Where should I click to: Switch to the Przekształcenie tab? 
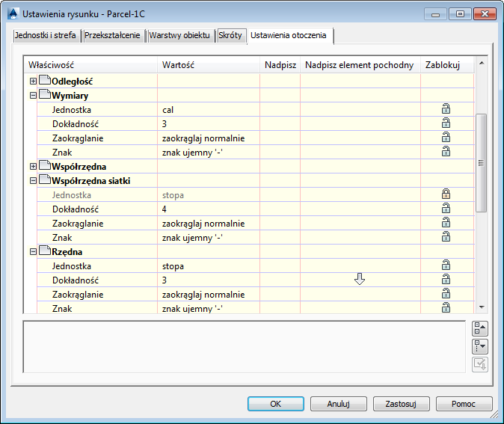(112, 35)
